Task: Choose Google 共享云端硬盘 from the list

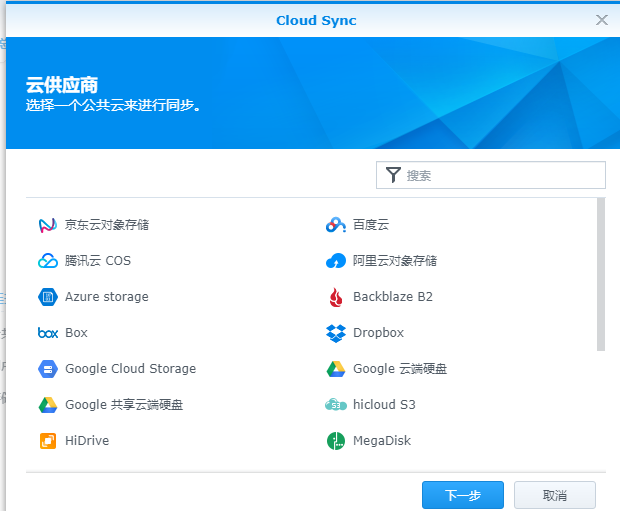Action: click(x=123, y=405)
